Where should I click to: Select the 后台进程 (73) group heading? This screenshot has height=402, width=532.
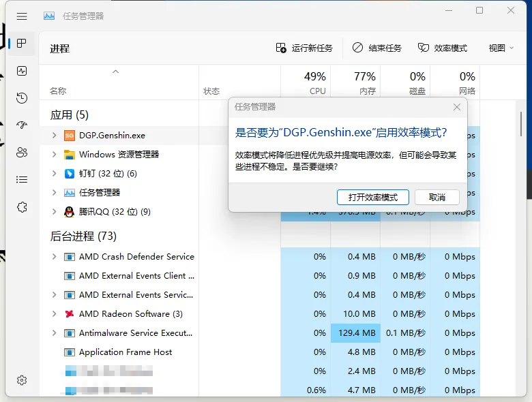83,236
